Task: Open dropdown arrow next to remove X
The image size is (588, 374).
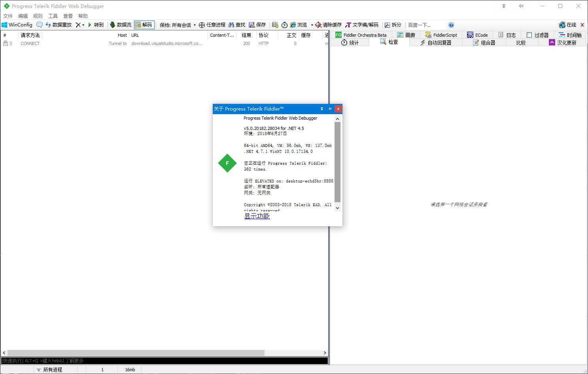Action: click(x=83, y=25)
